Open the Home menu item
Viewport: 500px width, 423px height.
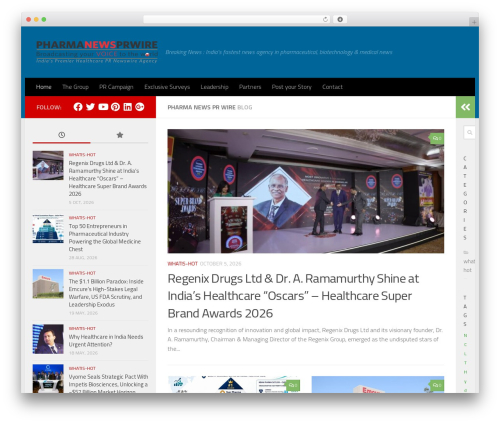pyautogui.click(x=44, y=87)
